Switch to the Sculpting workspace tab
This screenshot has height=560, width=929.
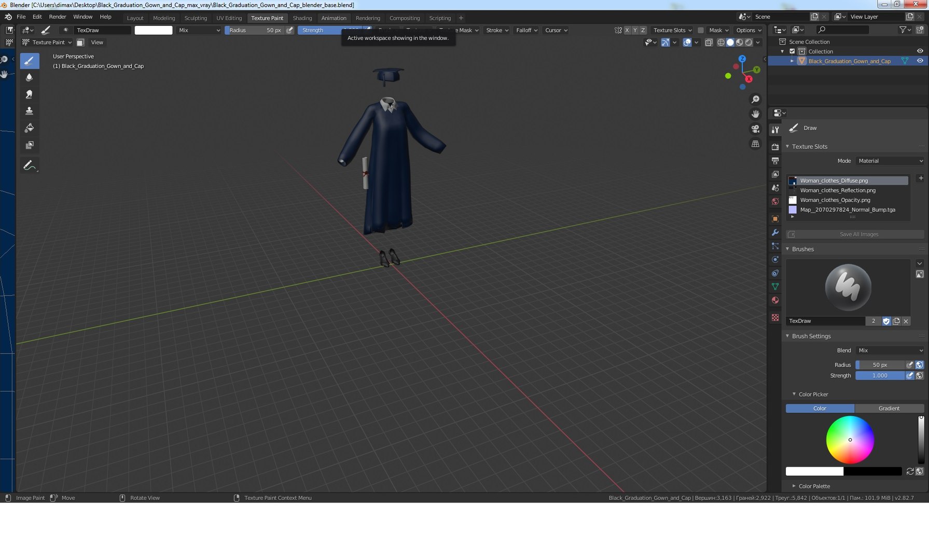point(196,18)
